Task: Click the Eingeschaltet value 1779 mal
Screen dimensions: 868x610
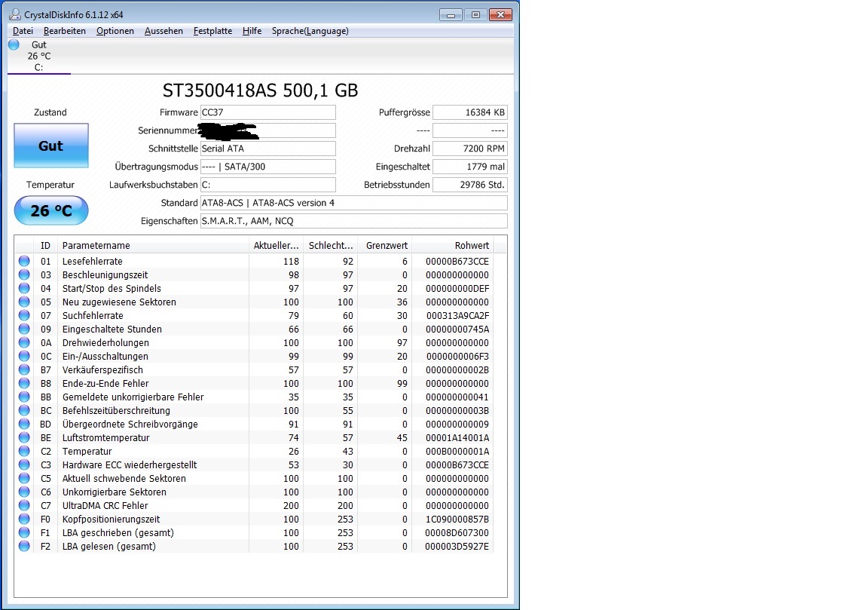Action: click(470, 167)
